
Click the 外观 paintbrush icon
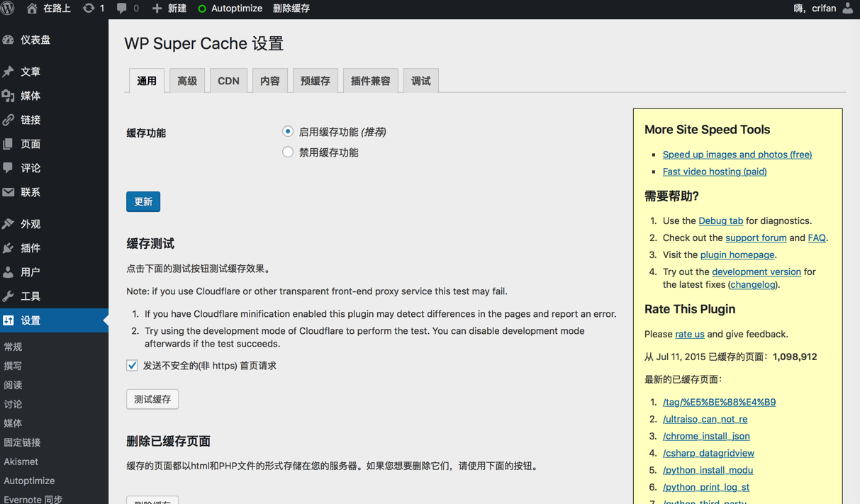9,224
